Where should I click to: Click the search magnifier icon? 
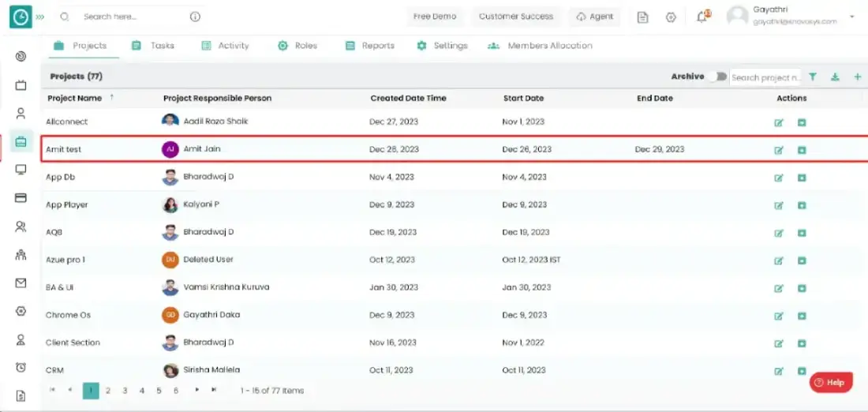(65, 17)
